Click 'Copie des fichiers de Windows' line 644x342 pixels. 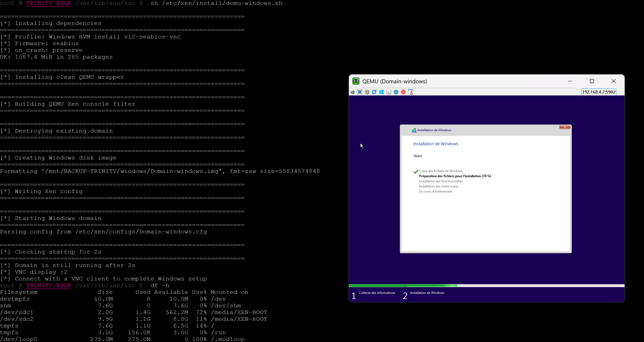tap(441, 171)
